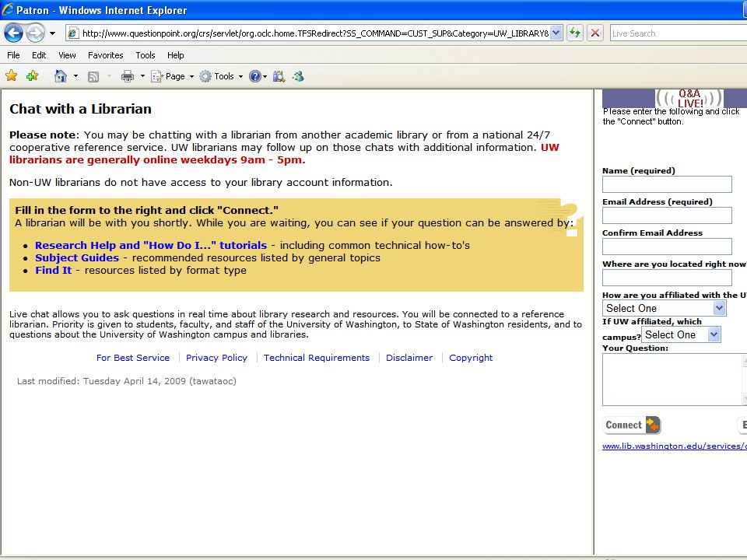Expand the UW affiliation Select One dropdown
The image size is (747, 560).
664,308
